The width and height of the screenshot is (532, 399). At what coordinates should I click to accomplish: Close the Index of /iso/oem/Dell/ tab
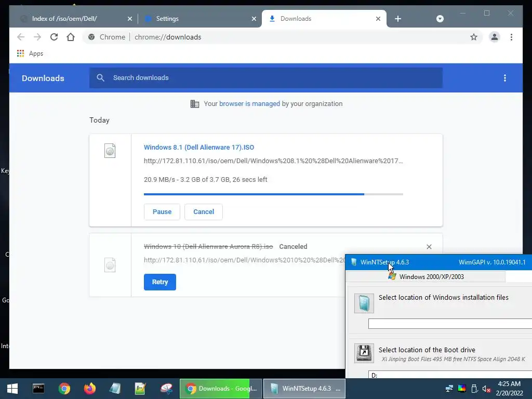pyautogui.click(x=129, y=19)
